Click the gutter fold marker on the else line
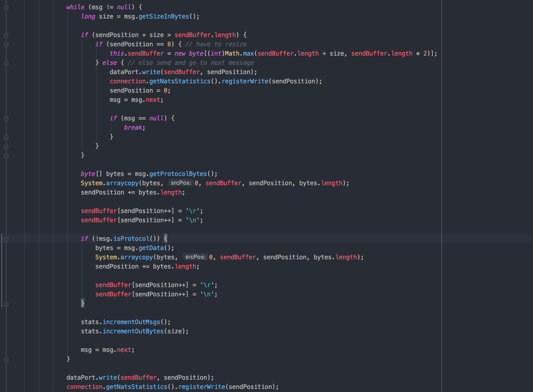This screenshot has width=533, height=392. [6, 63]
